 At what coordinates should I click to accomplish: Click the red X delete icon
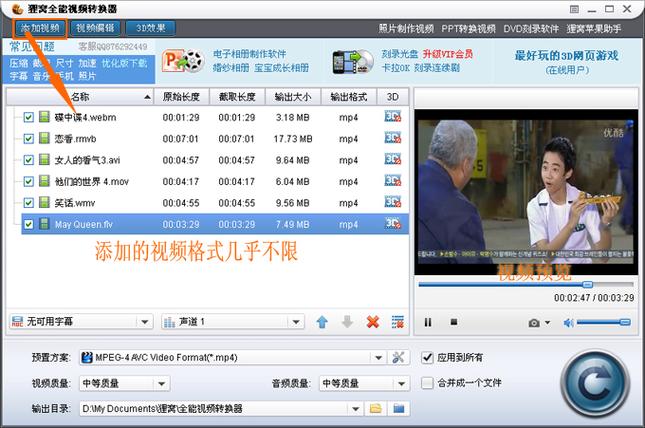tap(373, 322)
